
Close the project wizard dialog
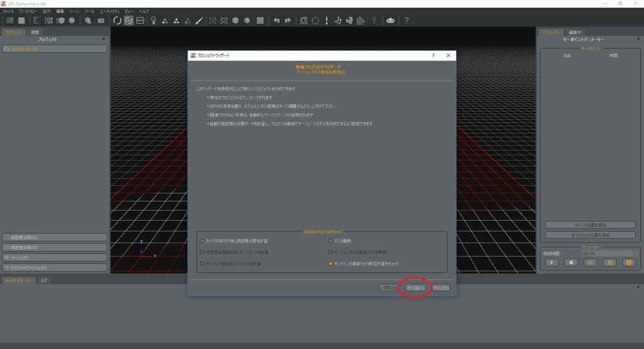pyautogui.click(x=448, y=55)
